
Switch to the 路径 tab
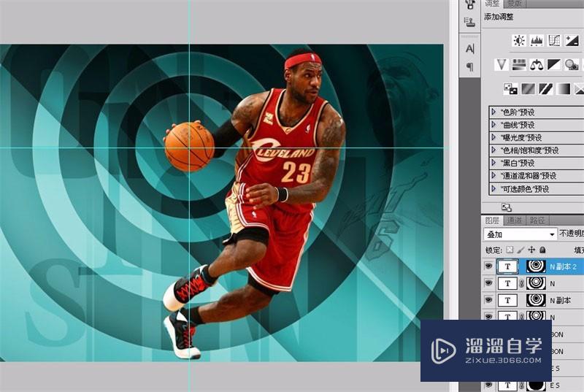click(x=537, y=220)
